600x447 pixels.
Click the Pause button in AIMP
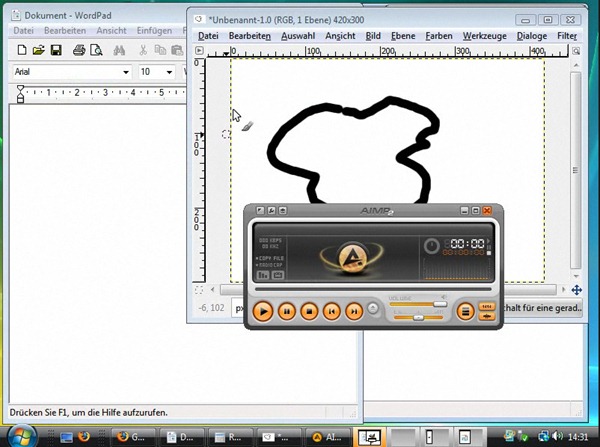pos(286,311)
